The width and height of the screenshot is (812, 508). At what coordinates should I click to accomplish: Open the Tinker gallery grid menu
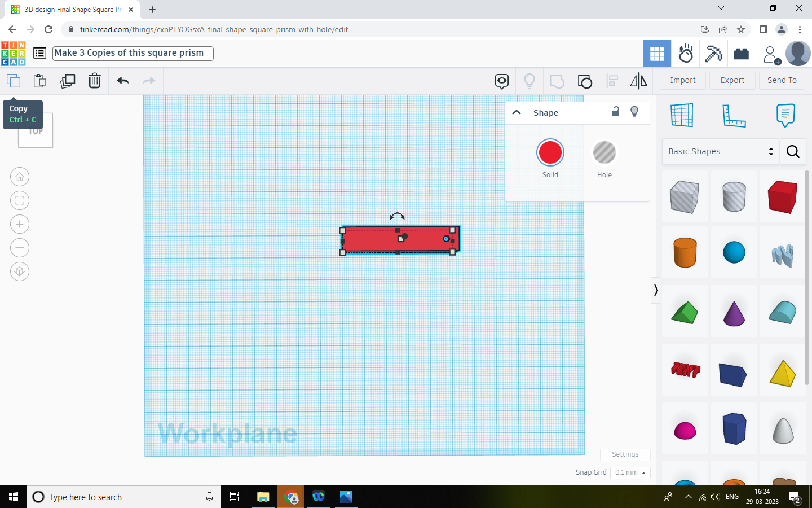pyautogui.click(x=657, y=53)
